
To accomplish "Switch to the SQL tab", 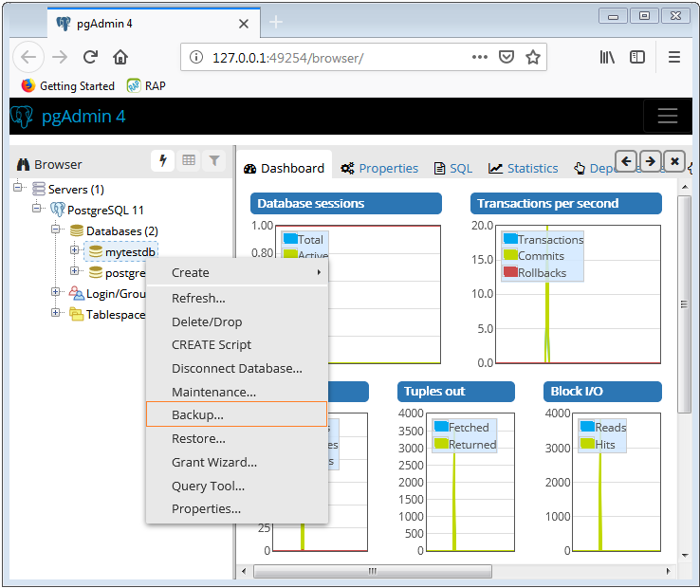I will point(453,168).
